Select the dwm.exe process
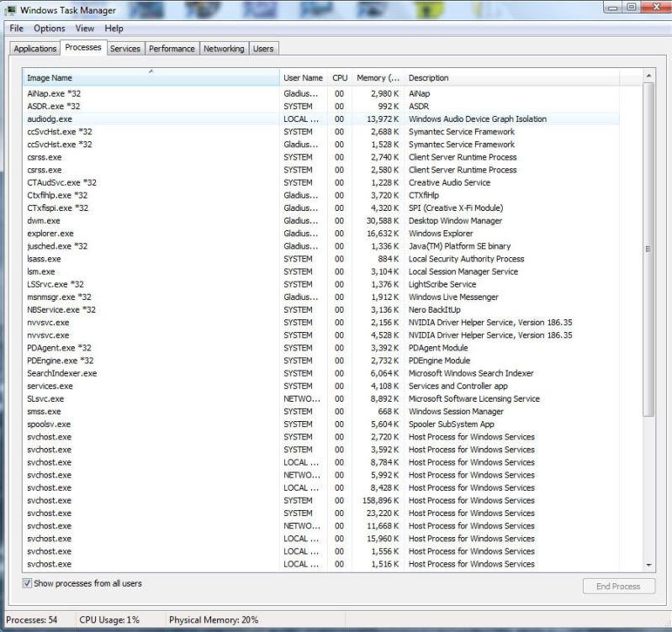Screen dimensions: 672x632 coord(321,220)
